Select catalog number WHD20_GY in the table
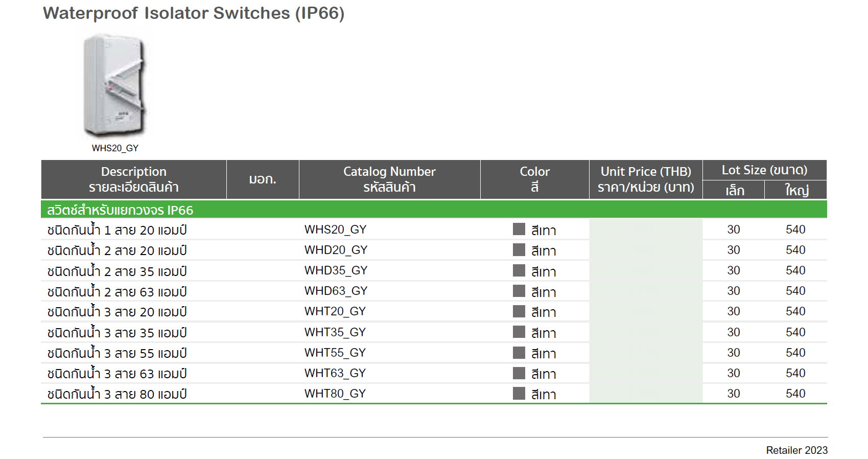Image resolution: width=868 pixels, height=459 pixels. point(336,250)
